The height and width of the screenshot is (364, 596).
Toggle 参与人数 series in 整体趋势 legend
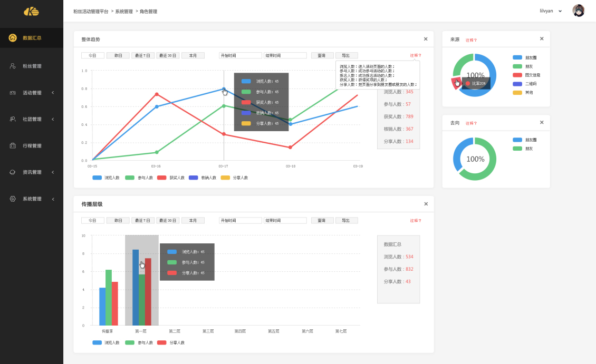tap(139, 178)
